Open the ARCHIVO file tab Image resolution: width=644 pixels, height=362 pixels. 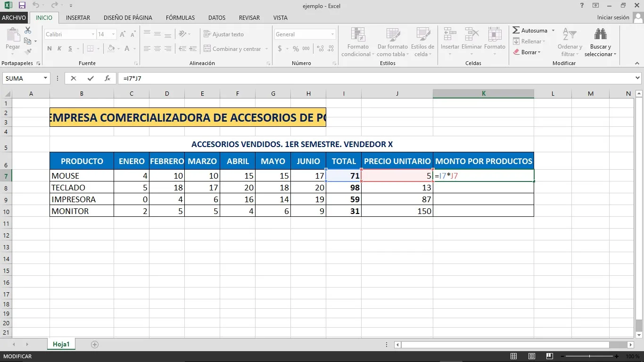pyautogui.click(x=14, y=17)
